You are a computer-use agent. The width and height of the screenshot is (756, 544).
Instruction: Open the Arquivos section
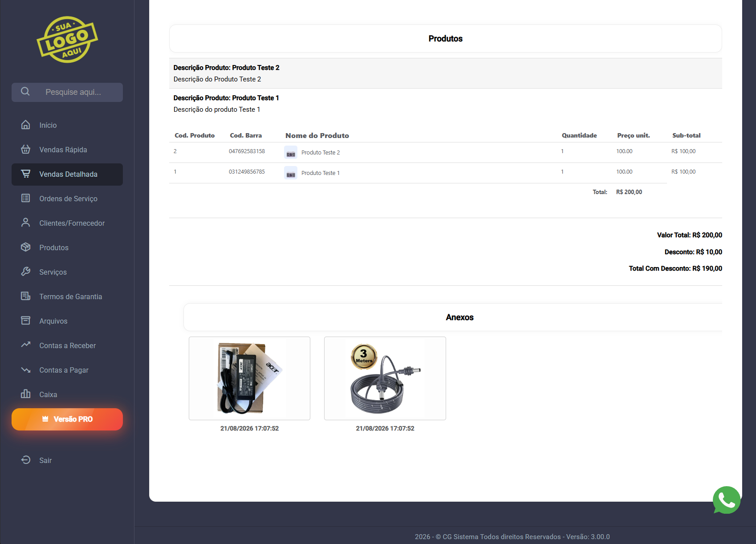coord(67,321)
